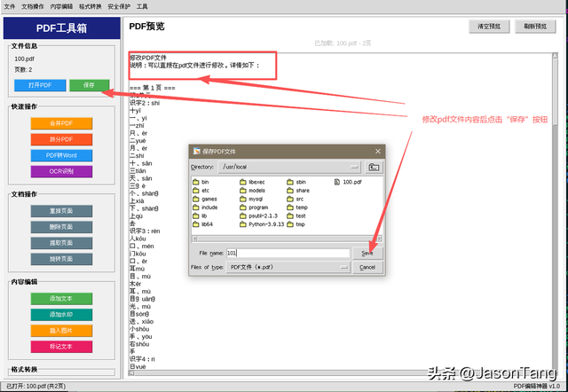This screenshot has width=568, height=392.
Task: Click the 删除页面 button
Action: (61, 227)
